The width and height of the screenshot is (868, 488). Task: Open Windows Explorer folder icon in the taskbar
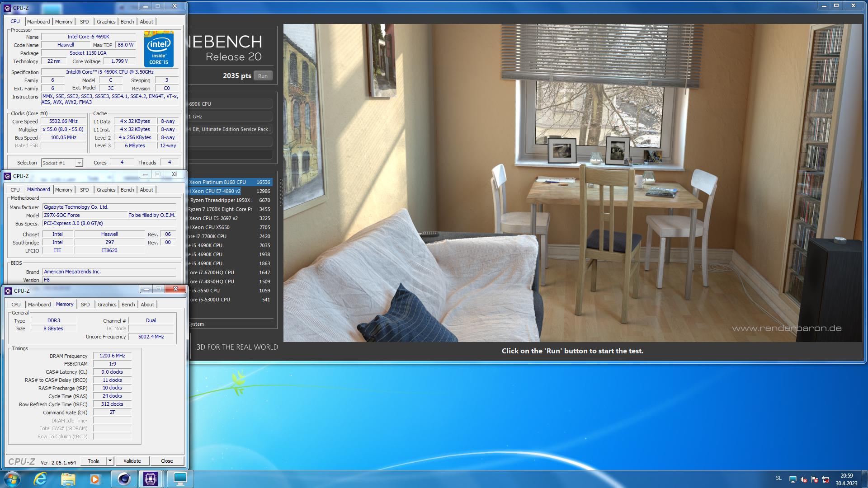(68, 479)
